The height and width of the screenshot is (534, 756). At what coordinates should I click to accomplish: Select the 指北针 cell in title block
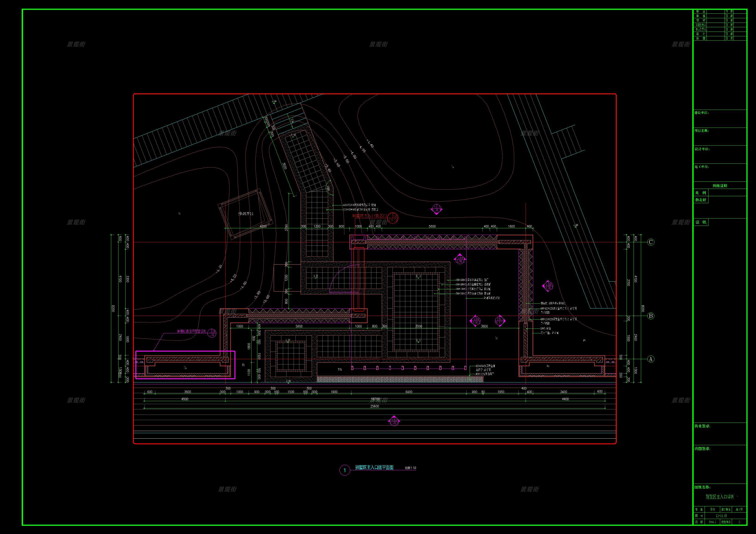point(701,200)
